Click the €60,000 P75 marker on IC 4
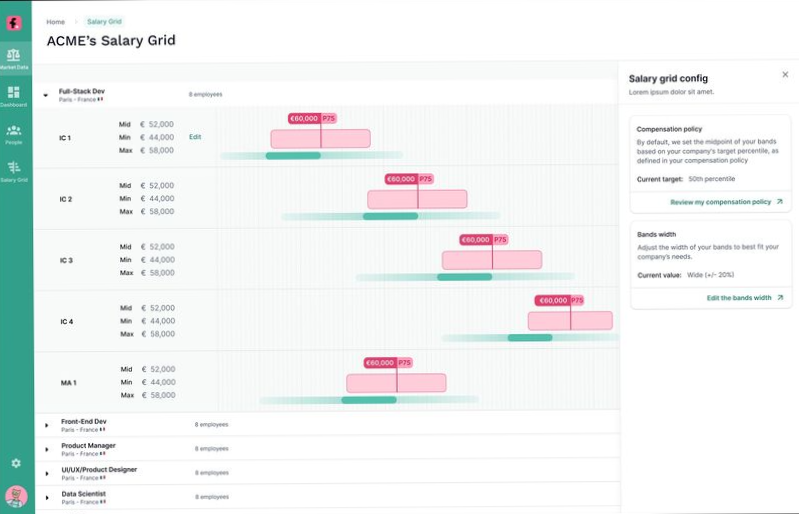The width and height of the screenshot is (799, 514). point(560,300)
